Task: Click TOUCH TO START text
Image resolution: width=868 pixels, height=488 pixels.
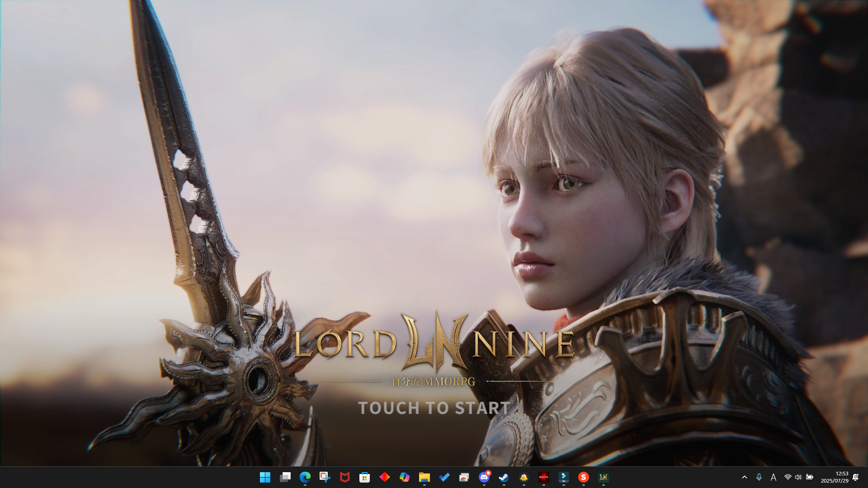Action: click(x=434, y=408)
